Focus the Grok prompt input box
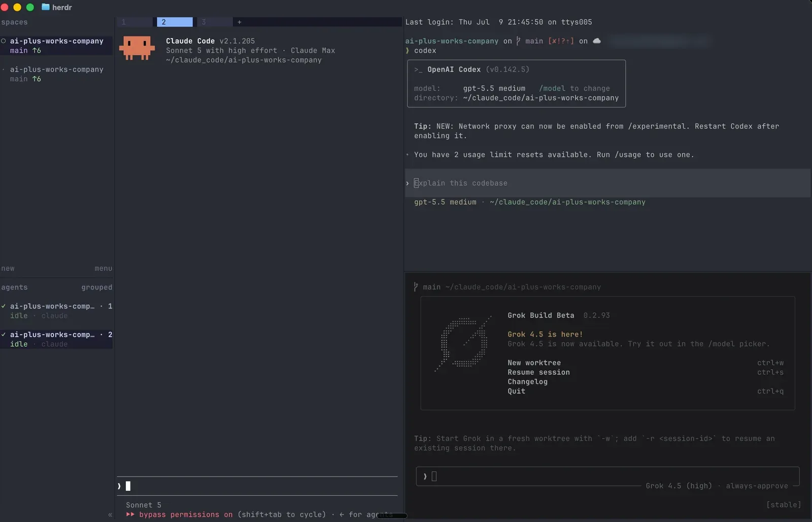Viewport: 812px width, 522px height. pos(607,476)
